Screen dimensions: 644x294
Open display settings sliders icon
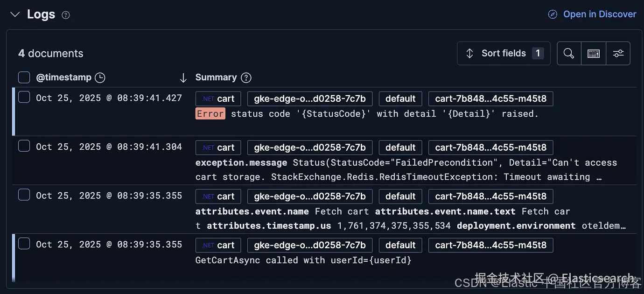click(618, 53)
